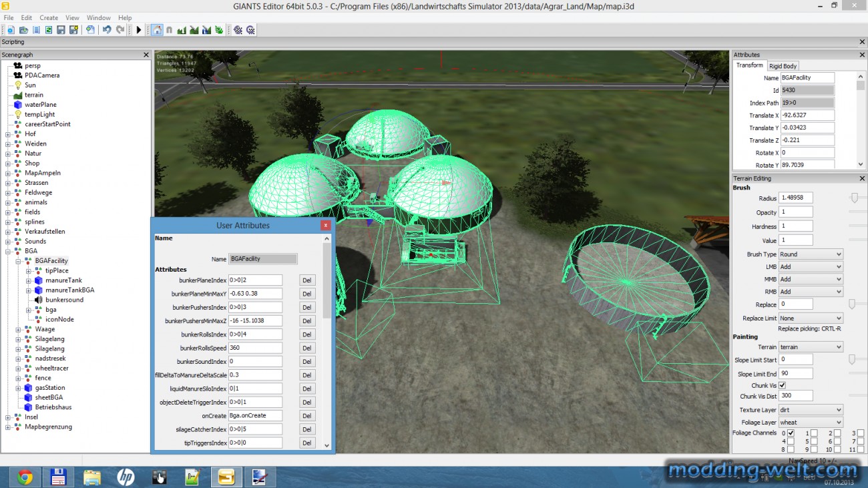The width and height of the screenshot is (868, 488).
Task: Click the Redo arrow toolbar icon
Action: click(120, 30)
